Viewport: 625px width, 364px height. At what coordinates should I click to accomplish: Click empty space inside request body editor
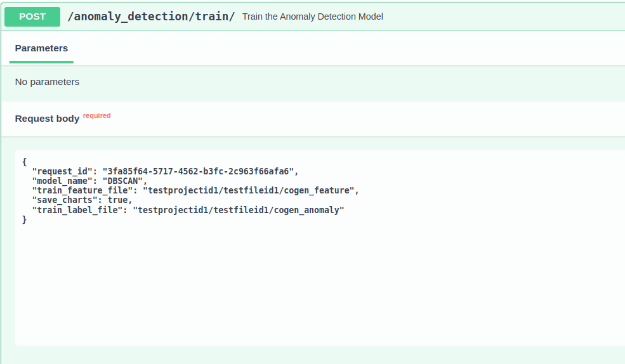[317, 285]
